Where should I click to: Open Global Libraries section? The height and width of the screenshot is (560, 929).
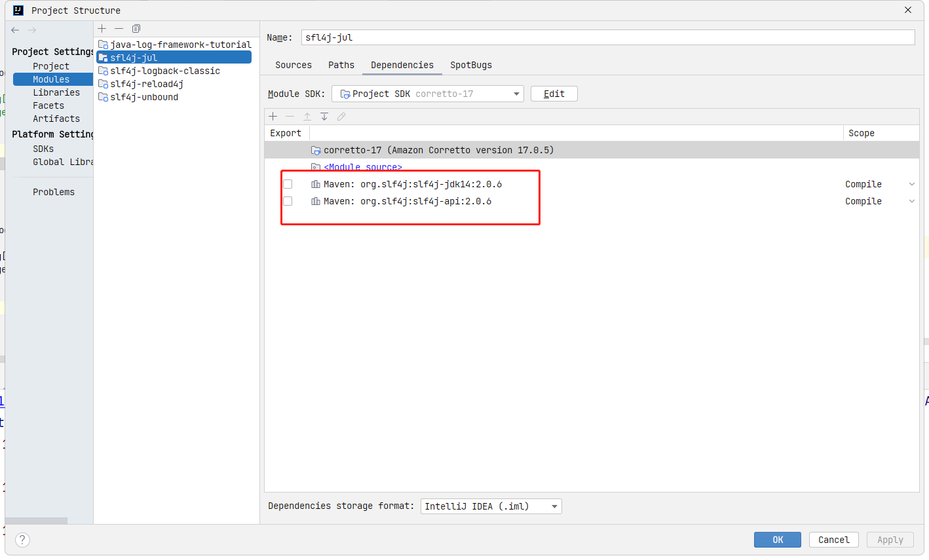(x=63, y=162)
